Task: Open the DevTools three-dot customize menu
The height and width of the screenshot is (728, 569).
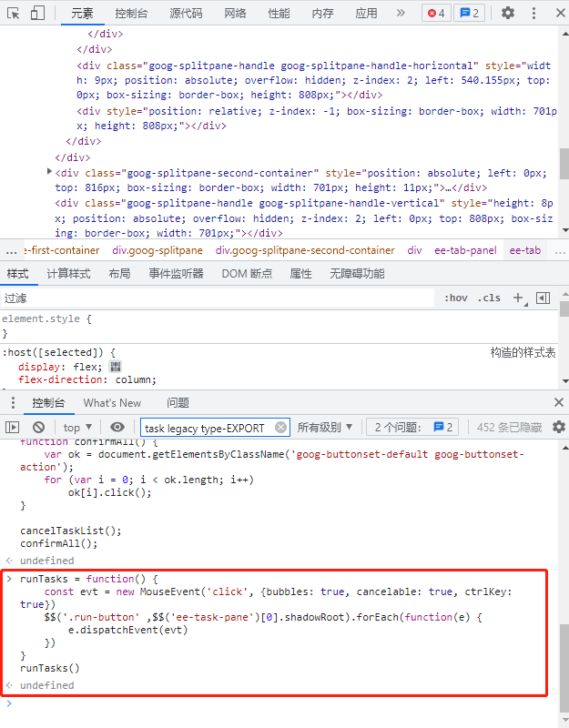Action: (533, 13)
